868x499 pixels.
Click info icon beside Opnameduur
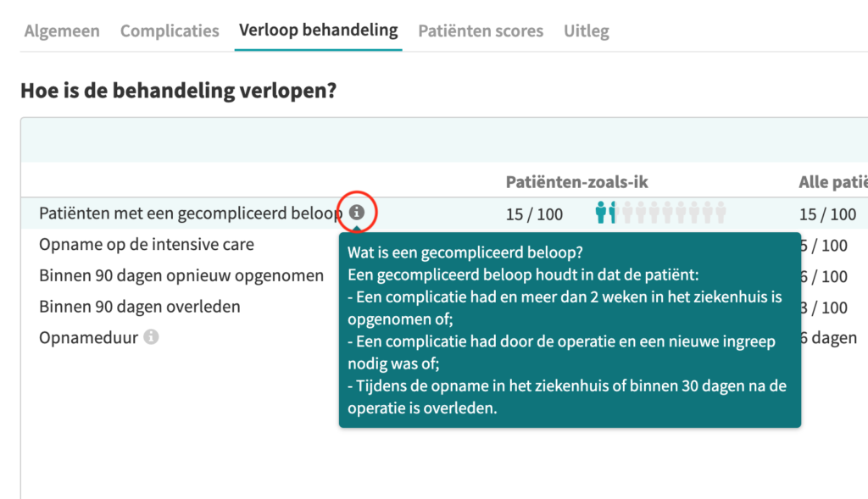[151, 337]
